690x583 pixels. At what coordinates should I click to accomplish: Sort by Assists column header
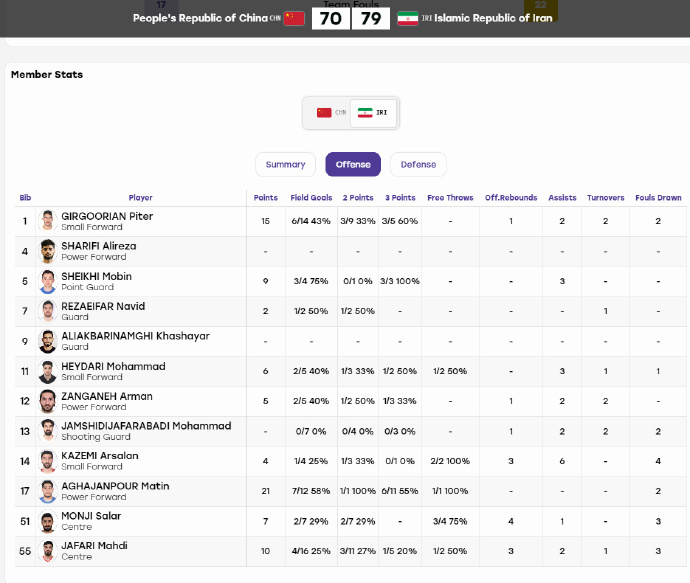[x=562, y=198]
